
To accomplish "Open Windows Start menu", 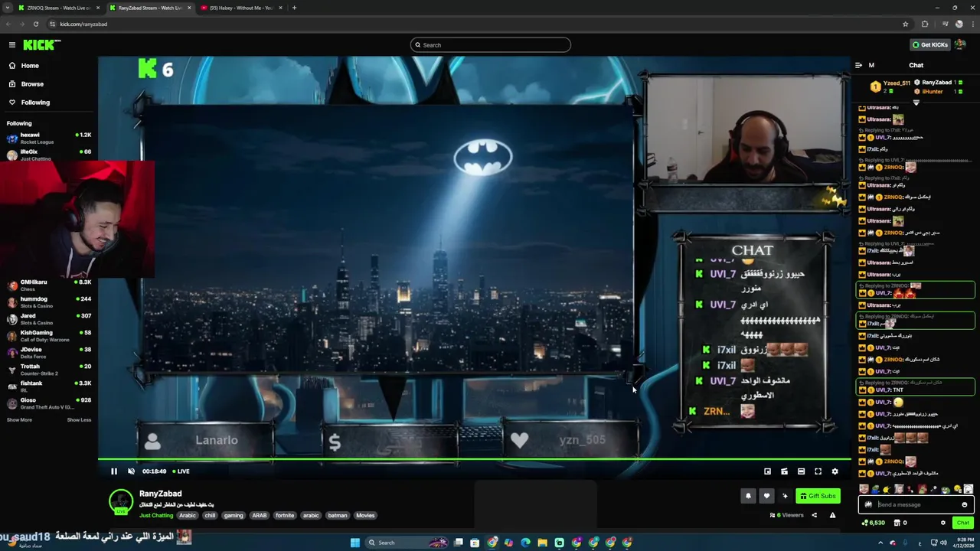I will (x=355, y=543).
